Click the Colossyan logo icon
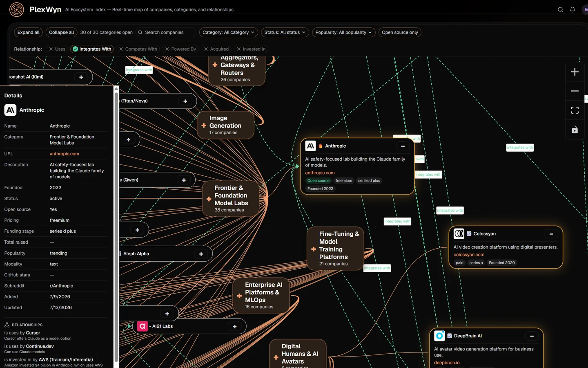 click(x=459, y=233)
